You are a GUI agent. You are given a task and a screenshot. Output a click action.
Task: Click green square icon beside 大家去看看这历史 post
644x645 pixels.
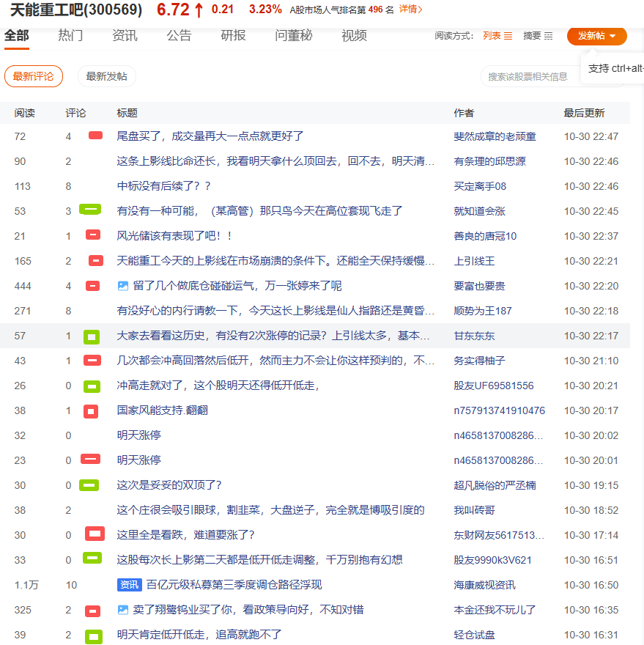tap(92, 337)
